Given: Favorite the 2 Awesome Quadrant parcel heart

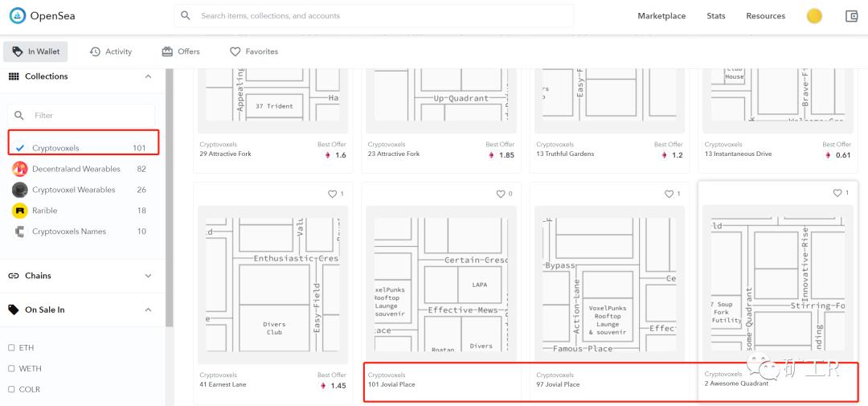Looking at the screenshot, I should pos(837,193).
